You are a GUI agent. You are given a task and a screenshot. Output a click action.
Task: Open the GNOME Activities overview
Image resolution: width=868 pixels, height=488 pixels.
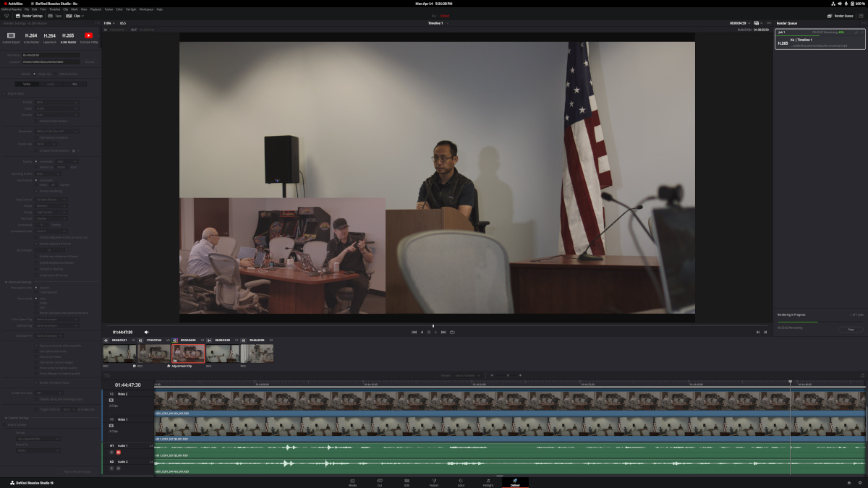point(12,3)
